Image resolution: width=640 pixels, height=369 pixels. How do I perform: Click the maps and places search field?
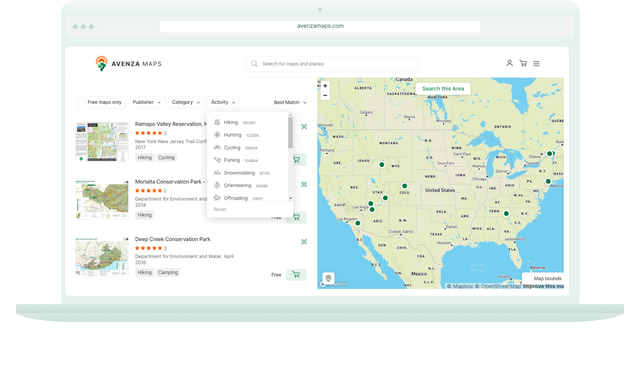pos(333,64)
